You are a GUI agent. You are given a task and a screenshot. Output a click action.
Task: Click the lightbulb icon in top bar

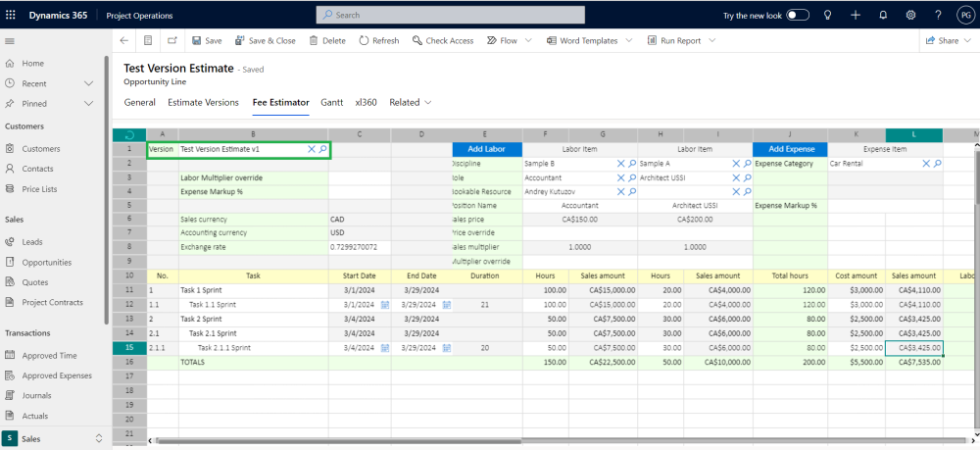click(x=828, y=16)
